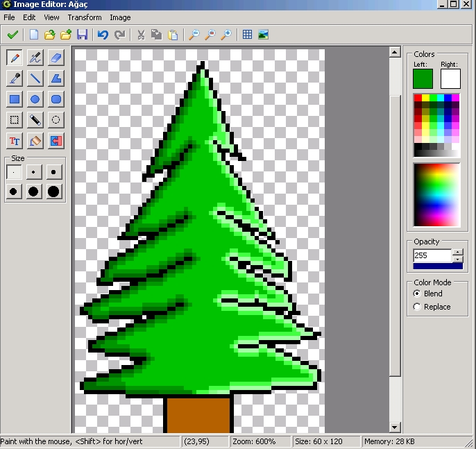Activate the Text tool
This screenshot has height=449, width=476.
coord(14,141)
